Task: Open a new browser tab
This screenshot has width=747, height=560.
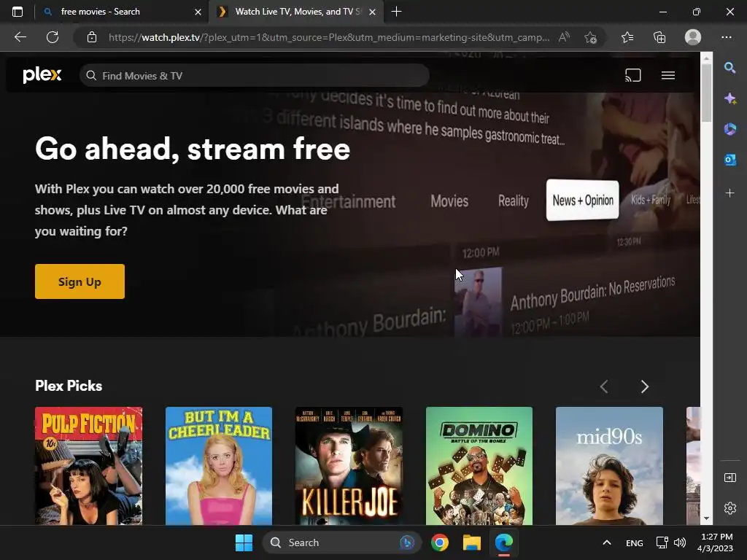Action: [x=396, y=12]
